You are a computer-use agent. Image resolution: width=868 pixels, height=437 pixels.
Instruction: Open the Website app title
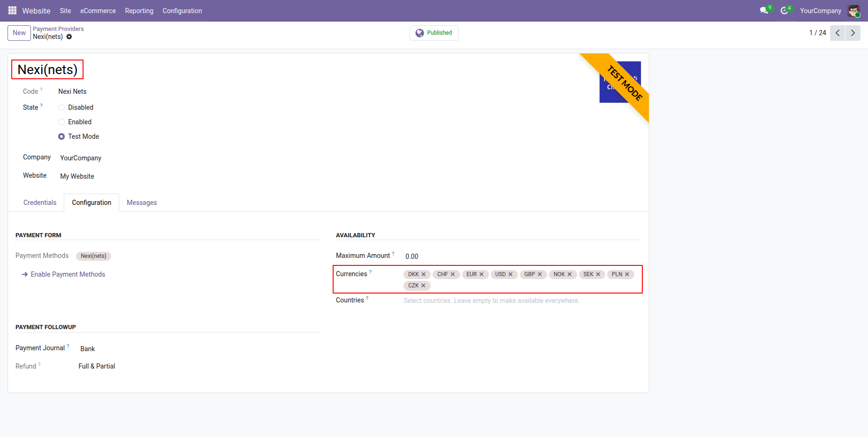(36, 10)
